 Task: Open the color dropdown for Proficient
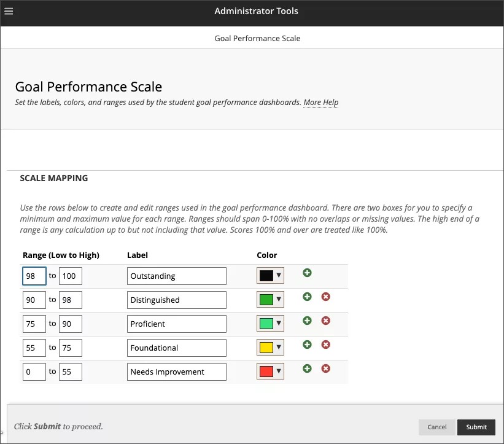click(277, 323)
